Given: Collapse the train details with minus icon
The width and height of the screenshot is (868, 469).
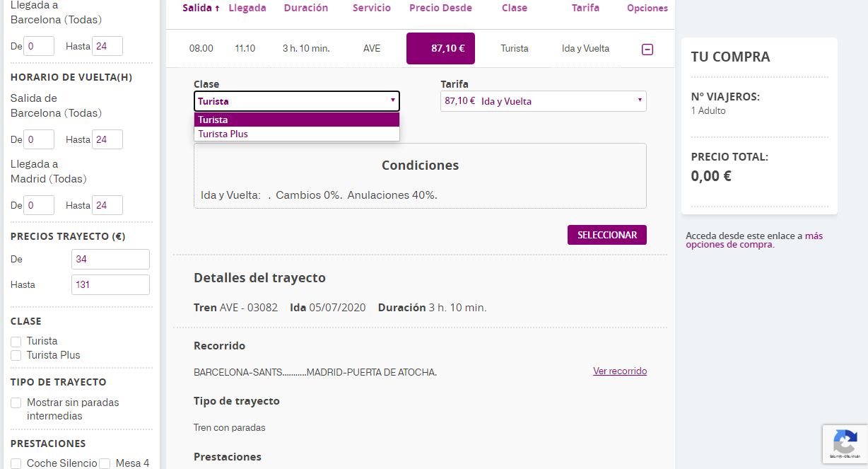Looking at the screenshot, I should (x=647, y=50).
